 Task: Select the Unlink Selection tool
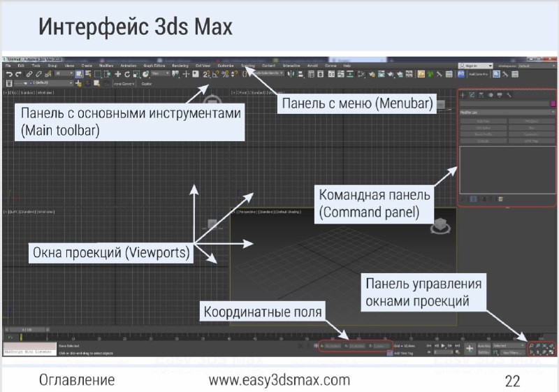38,74
